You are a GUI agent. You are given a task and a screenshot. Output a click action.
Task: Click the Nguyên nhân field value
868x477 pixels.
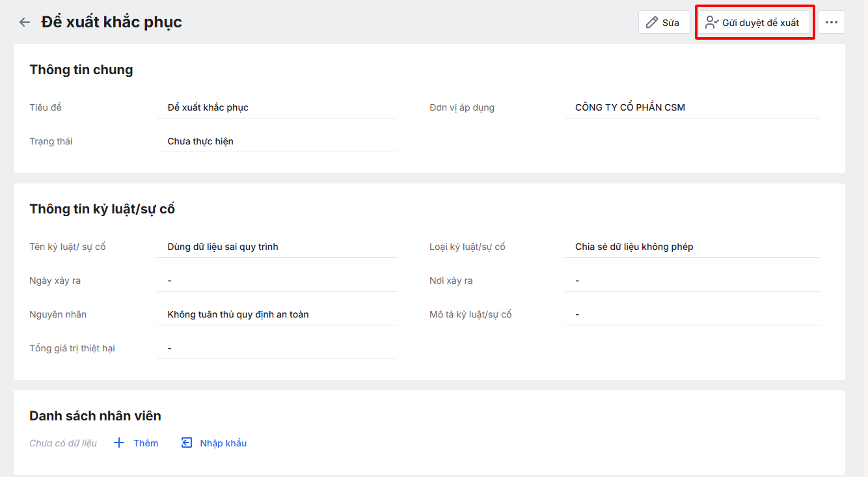(238, 314)
